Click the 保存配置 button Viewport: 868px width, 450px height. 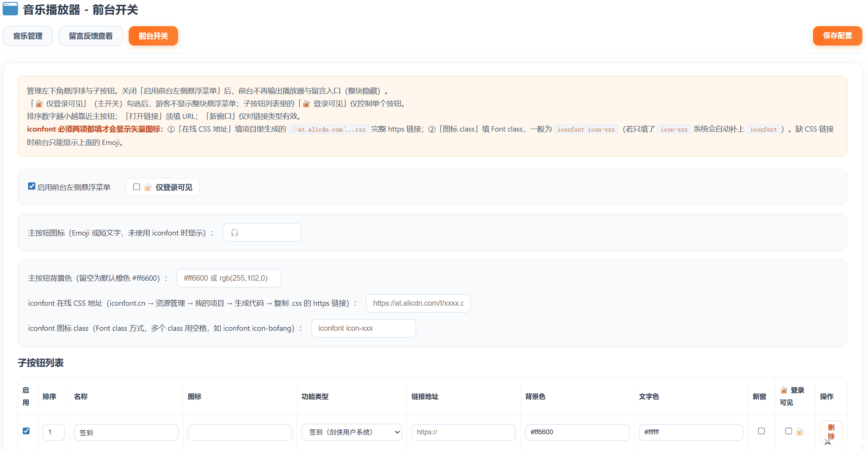coord(837,36)
